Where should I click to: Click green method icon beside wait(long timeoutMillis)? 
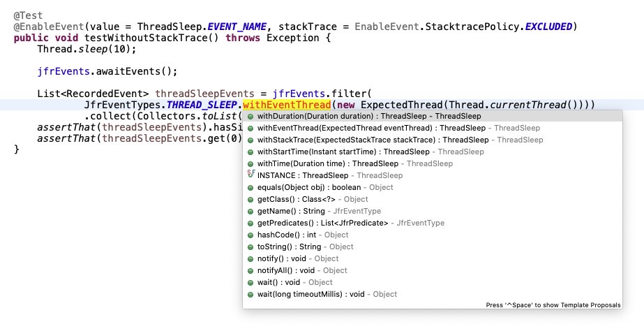[250, 295]
